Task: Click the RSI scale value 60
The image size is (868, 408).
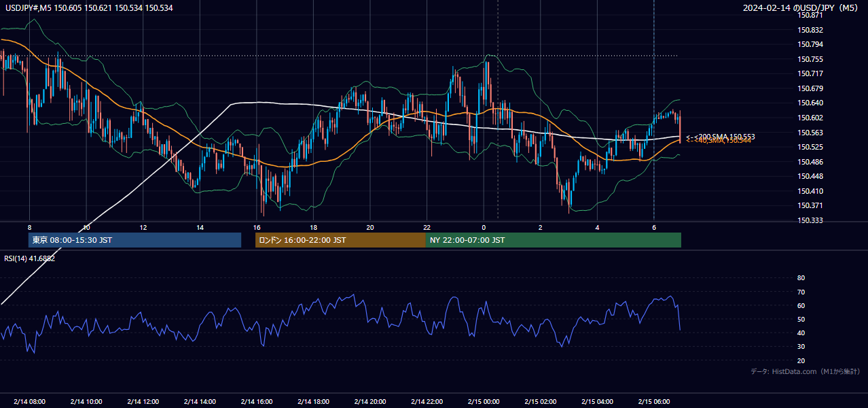Action: [801, 305]
